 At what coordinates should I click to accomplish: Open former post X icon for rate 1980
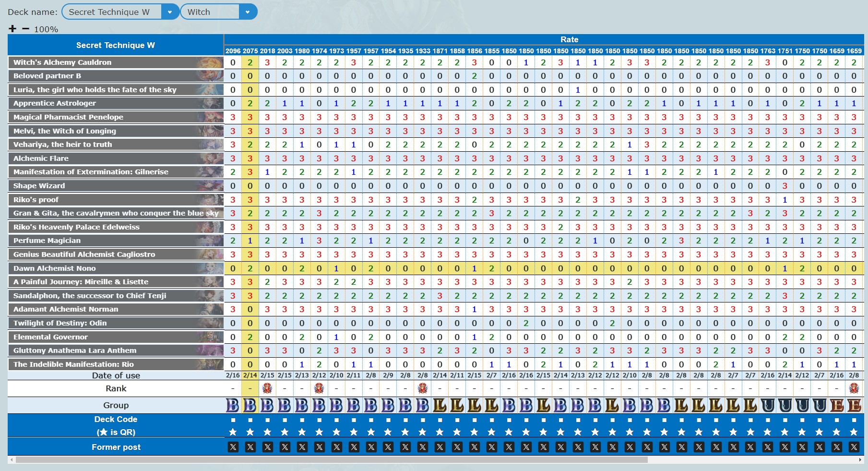(x=302, y=447)
